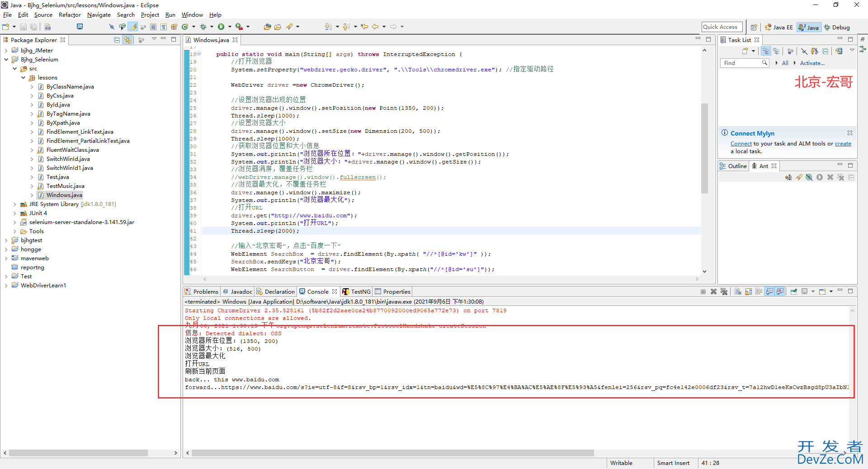Toggle Show Whitespace Characters pilcrow icon

point(164,27)
